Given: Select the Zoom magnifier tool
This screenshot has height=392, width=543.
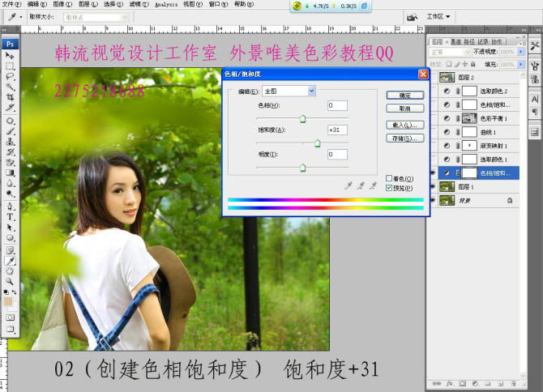Looking at the screenshot, I should click(10, 281).
